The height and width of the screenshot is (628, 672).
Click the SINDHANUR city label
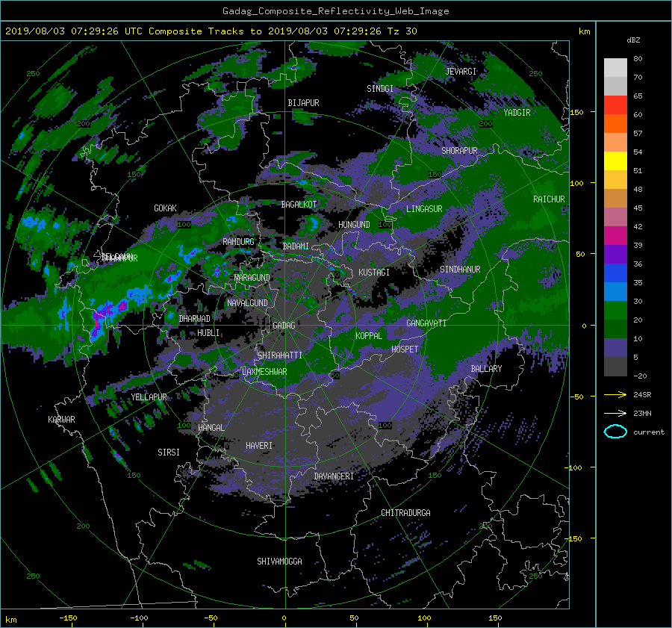(x=460, y=270)
